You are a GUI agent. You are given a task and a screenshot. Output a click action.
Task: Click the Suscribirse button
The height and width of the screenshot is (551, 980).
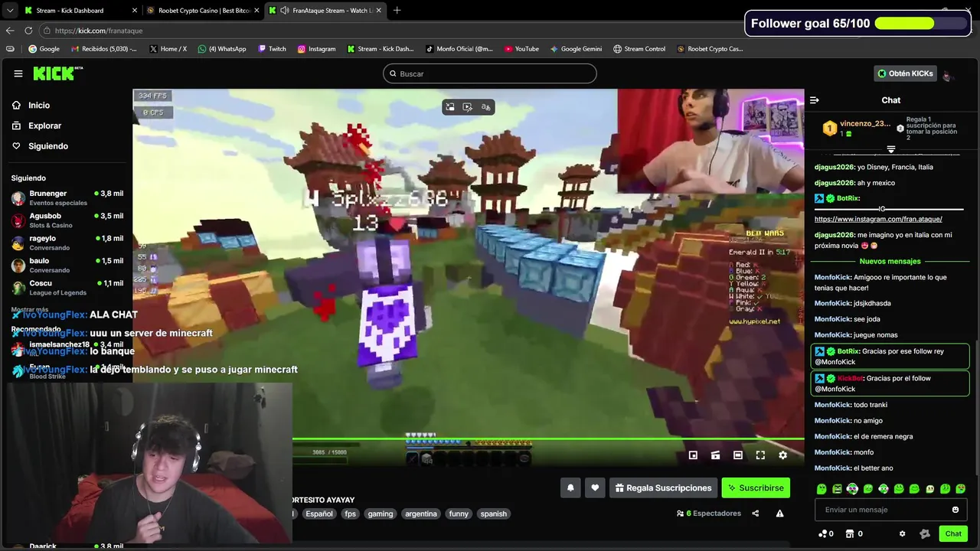click(x=756, y=487)
